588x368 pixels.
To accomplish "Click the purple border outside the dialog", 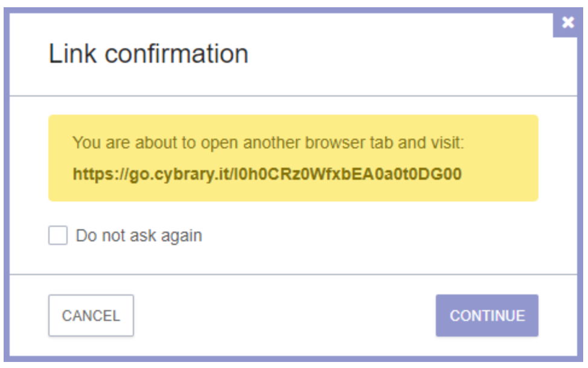I will pyautogui.click(x=4, y=181).
